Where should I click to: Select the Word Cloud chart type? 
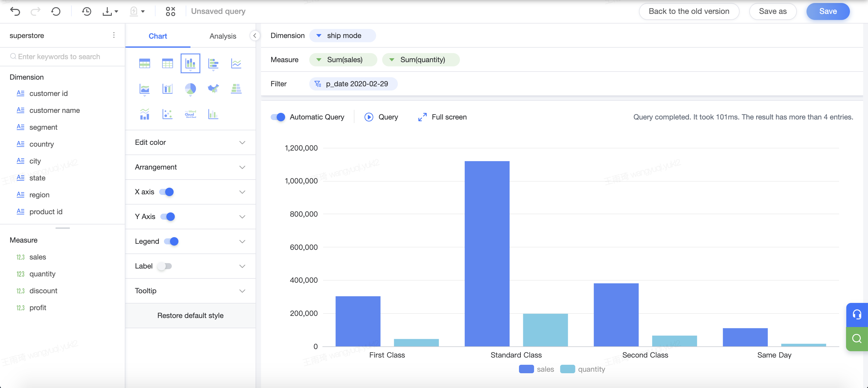tap(190, 114)
